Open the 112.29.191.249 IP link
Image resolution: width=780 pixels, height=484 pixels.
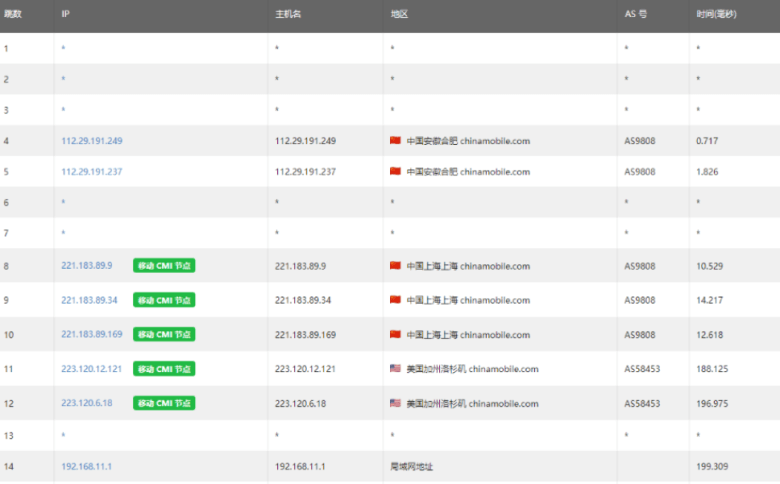pyautogui.click(x=92, y=141)
